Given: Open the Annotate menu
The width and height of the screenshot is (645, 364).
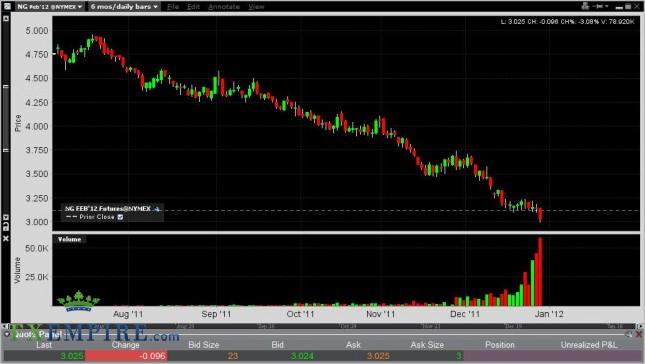Looking at the screenshot, I should [224, 7].
